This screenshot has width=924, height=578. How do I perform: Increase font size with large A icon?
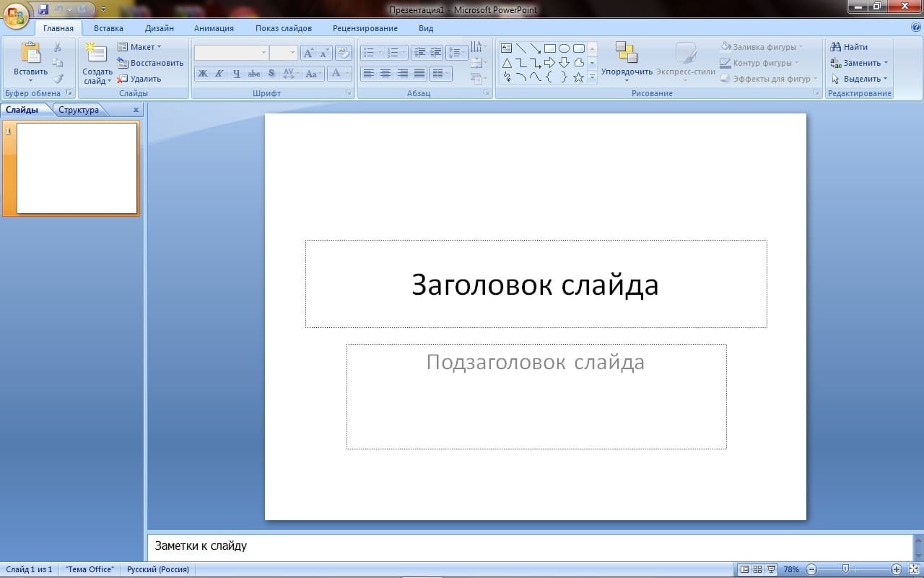308,53
